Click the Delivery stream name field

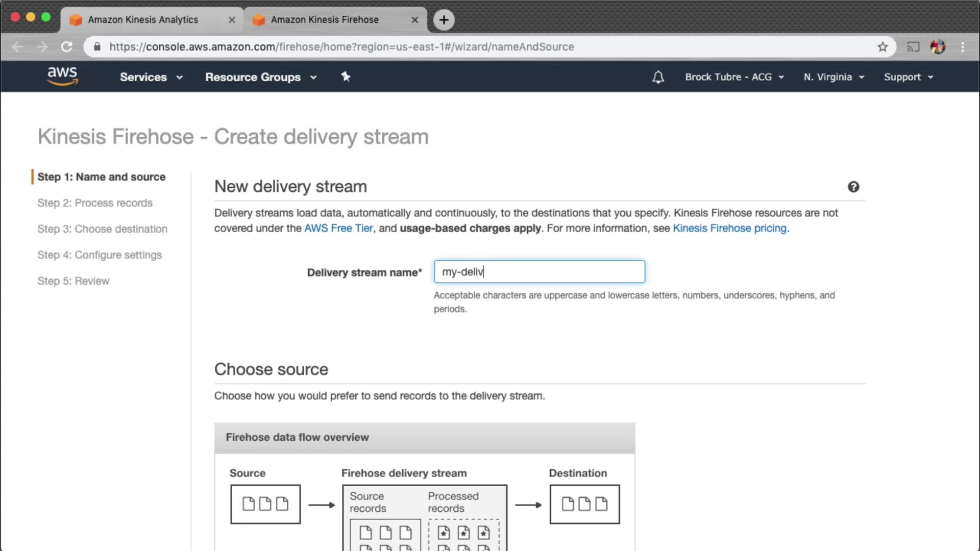pyautogui.click(x=539, y=272)
